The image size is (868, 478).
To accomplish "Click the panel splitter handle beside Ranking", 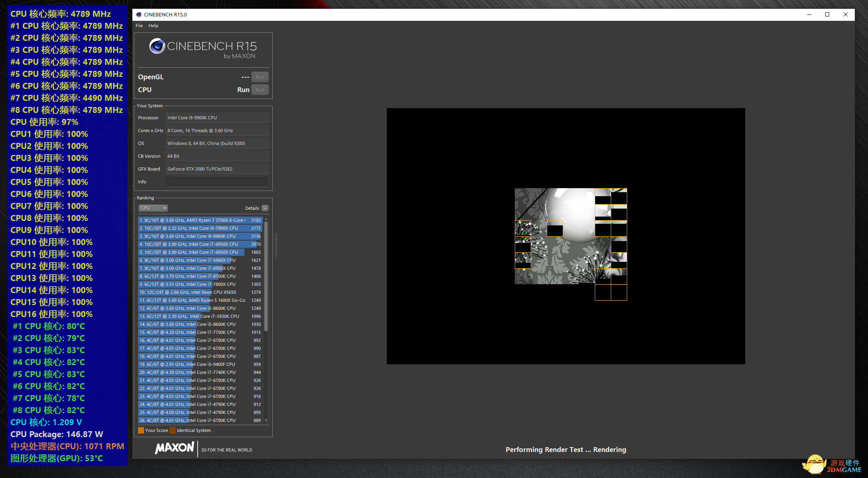I will click(x=276, y=244).
